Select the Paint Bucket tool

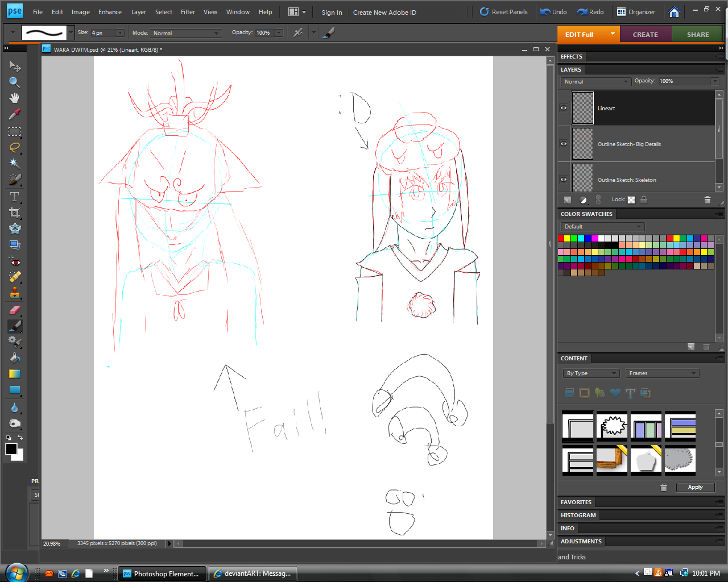pos(15,358)
